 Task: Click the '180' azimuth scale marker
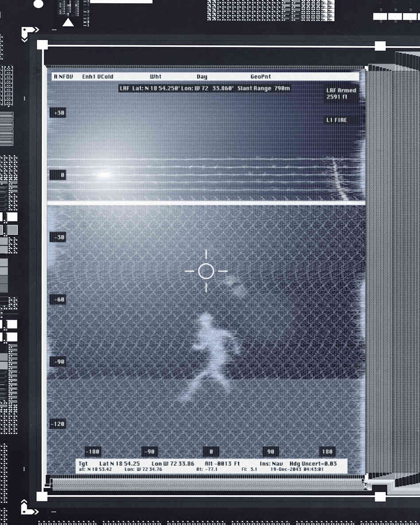pyautogui.click(x=327, y=451)
